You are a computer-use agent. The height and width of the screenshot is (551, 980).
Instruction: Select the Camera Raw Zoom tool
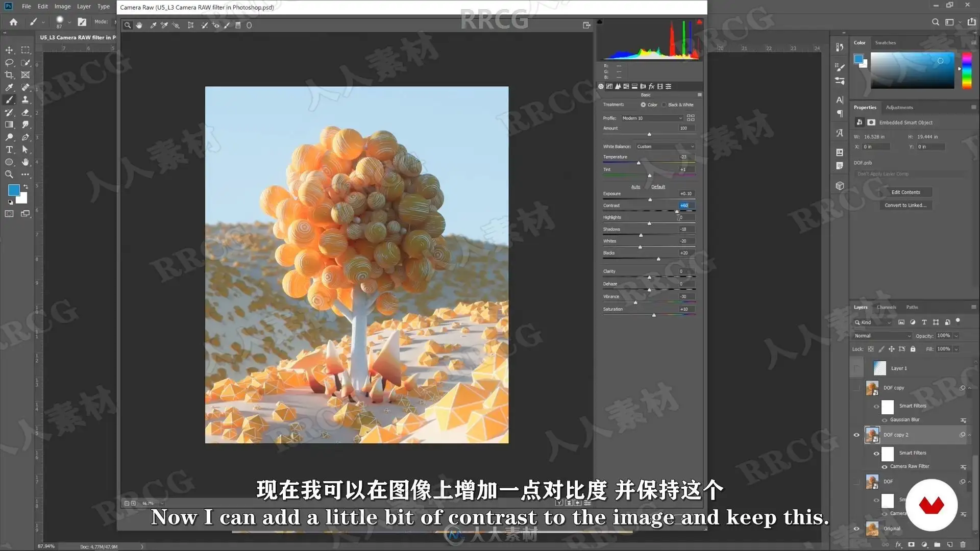click(128, 25)
